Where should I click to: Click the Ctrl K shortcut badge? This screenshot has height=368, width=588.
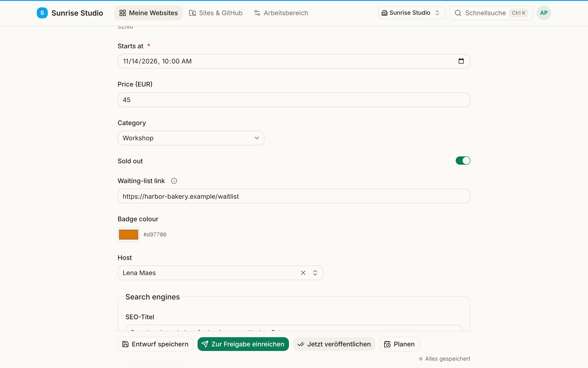(518, 13)
